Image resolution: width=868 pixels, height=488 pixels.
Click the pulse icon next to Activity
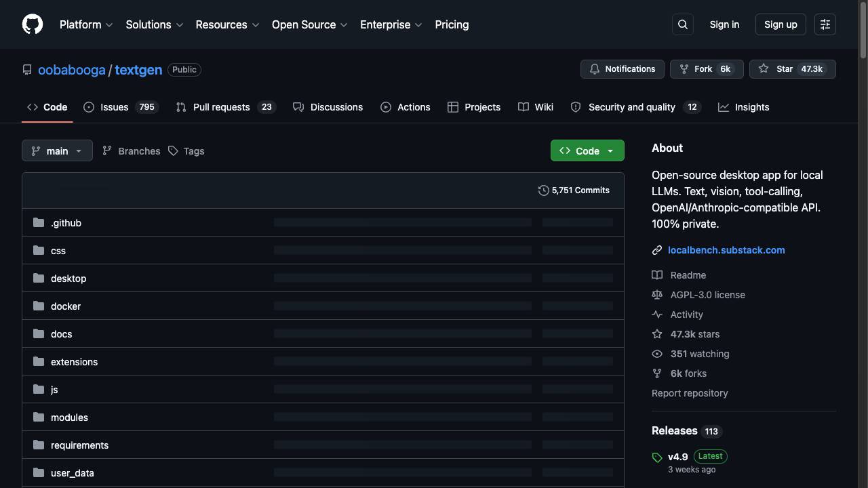[x=657, y=314]
